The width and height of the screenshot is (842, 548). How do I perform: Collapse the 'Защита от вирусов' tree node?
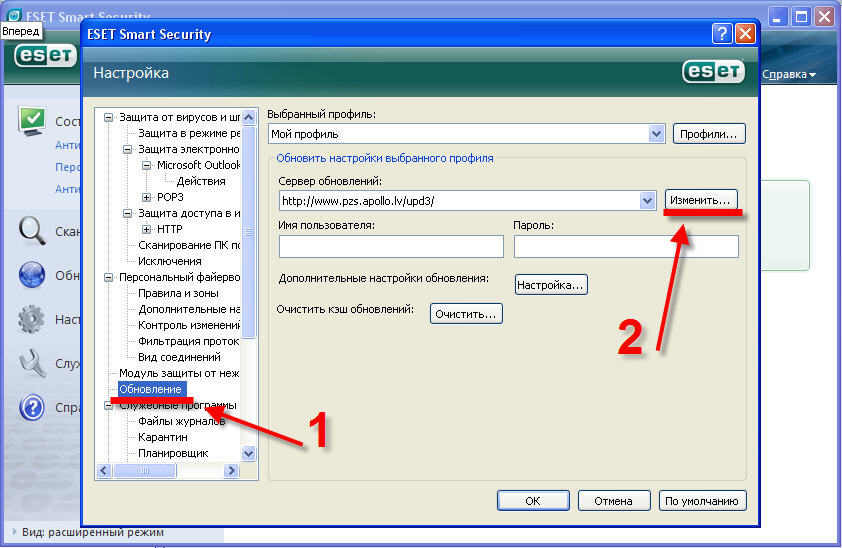[x=108, y=117]
